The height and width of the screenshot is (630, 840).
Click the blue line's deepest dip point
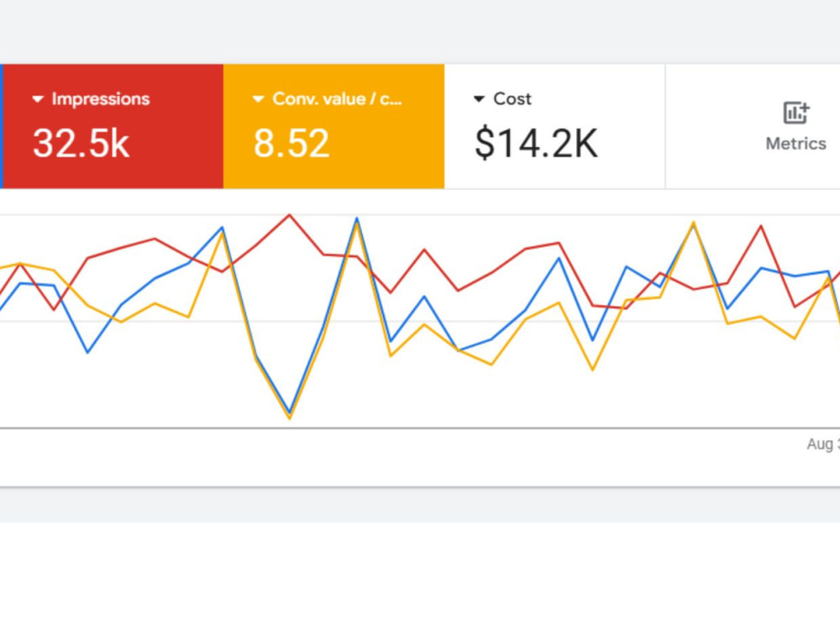point(290,412)
